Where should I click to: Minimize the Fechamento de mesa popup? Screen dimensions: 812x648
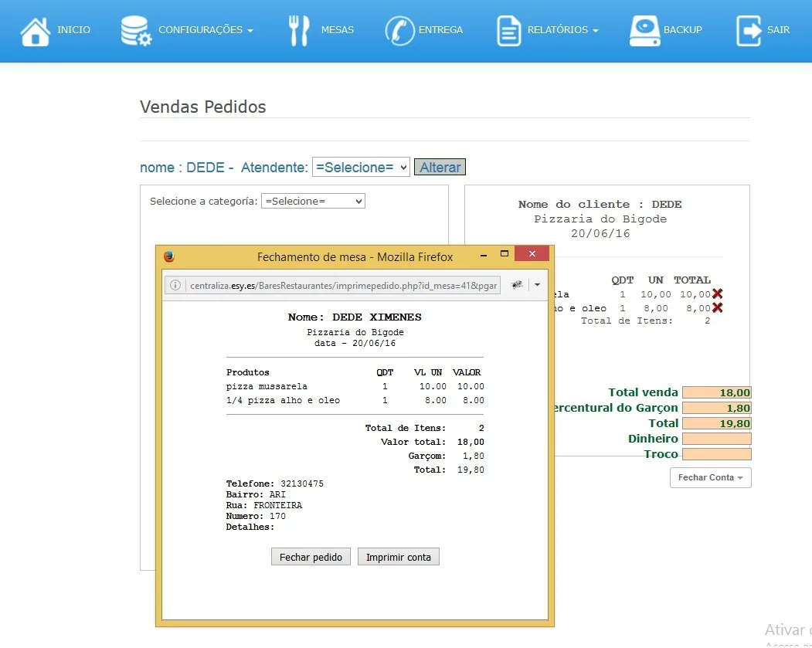tap(484, 255)
